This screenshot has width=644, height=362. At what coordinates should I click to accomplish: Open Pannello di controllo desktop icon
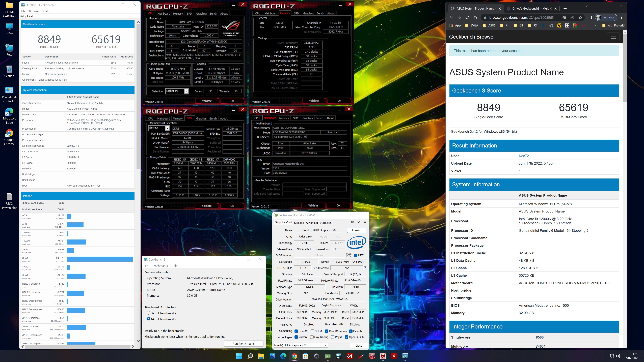(x=9, y=95)
